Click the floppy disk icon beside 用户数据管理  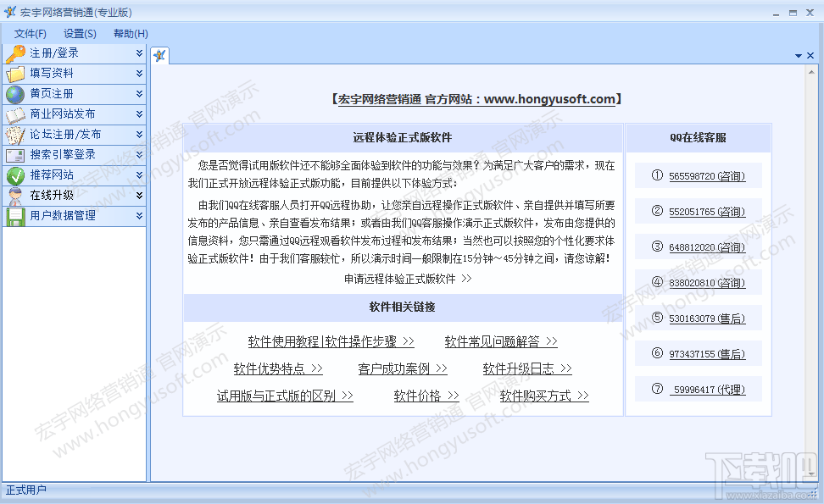click(16, 216)
